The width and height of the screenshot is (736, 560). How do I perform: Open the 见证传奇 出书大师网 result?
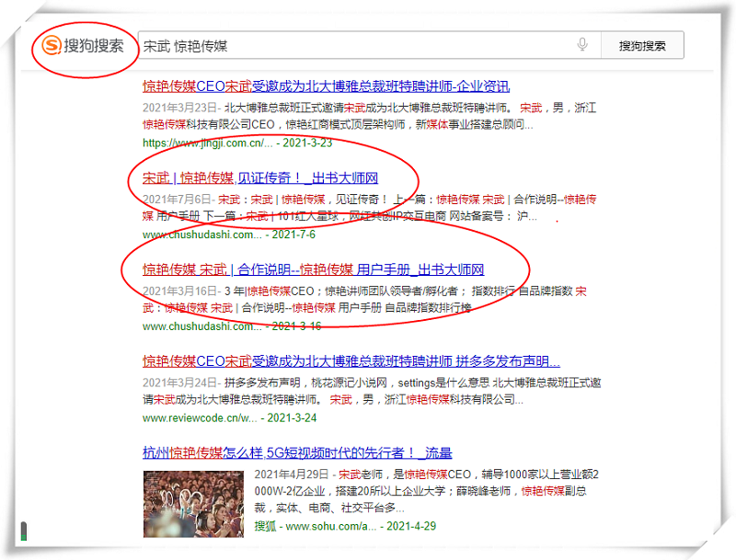pos(260,177)
